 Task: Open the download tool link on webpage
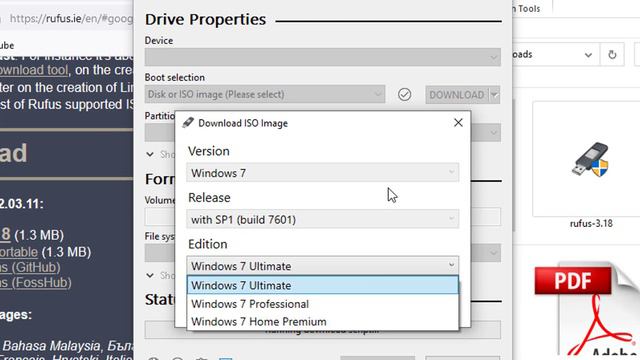33,70
